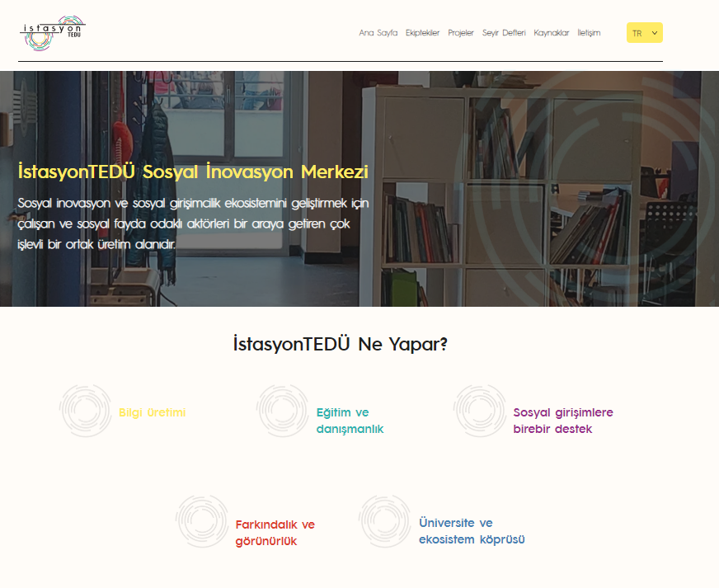The height and width of the screenshot is (588, 719).
Task: Select the yellow Bilgi üretimi label
Action: tap(153, 413)
